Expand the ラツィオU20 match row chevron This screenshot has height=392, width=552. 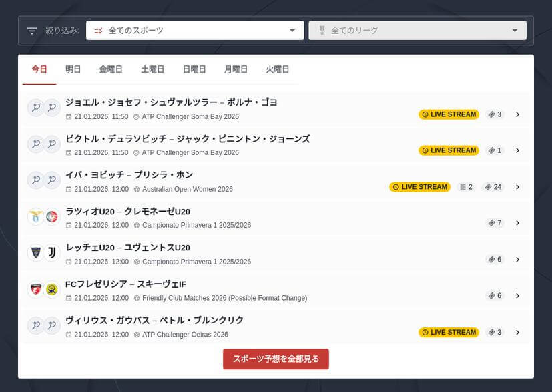(517, 222)
